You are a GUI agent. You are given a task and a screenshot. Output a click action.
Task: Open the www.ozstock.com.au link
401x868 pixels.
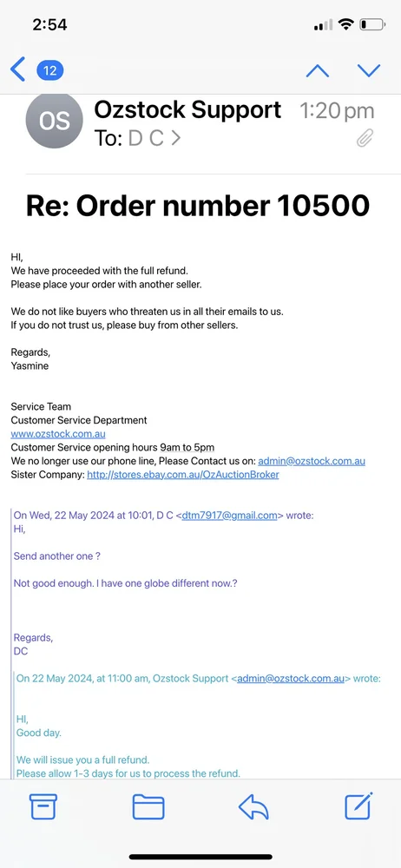click(58, 434)
